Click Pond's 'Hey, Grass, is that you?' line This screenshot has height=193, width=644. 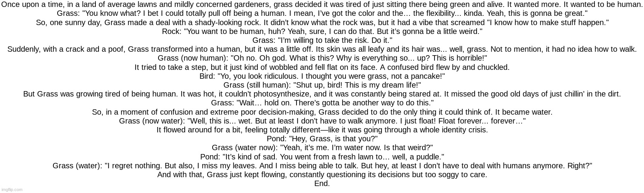[322, 139]
